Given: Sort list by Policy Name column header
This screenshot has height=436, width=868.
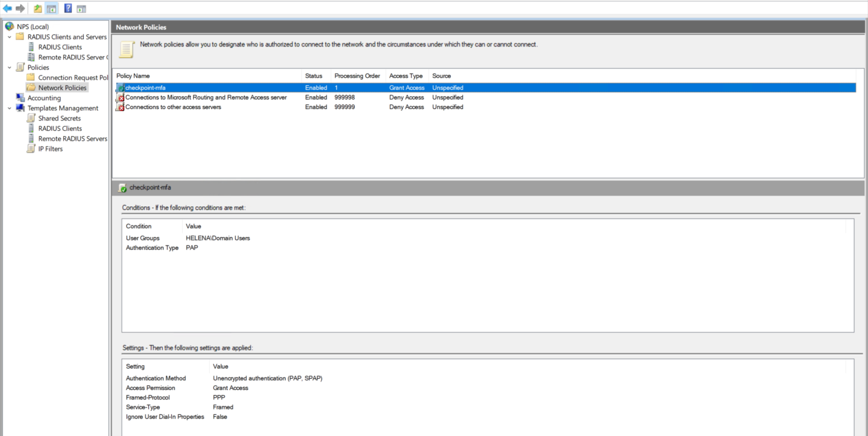Looking at the screenshot, I should [133, 76].
